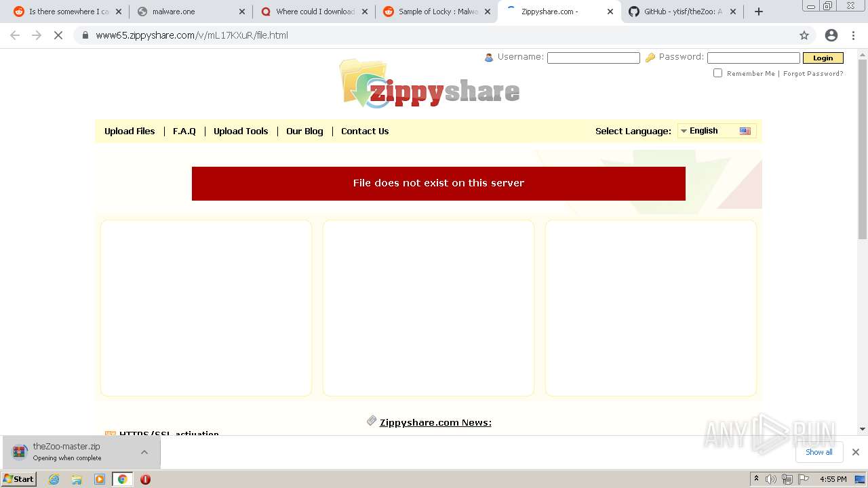868x488 pixels.
Task: Open the Upload Tools page
Action: tap(241, 131)
